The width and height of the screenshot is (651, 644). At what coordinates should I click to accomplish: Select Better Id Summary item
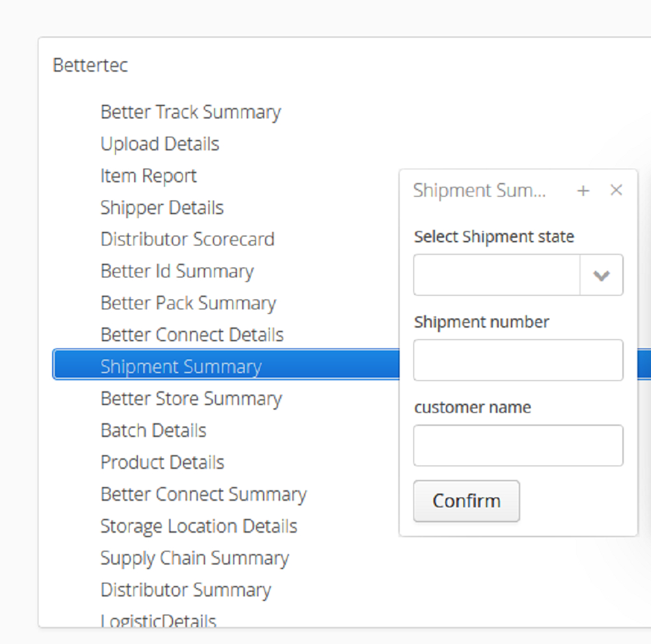pyautogui.click(x=177, y=271)
